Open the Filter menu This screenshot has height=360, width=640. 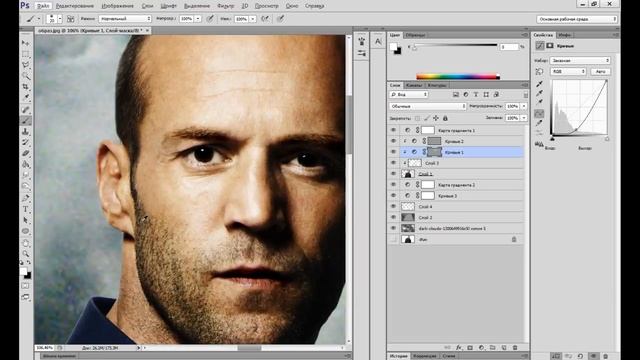point(226,6)
